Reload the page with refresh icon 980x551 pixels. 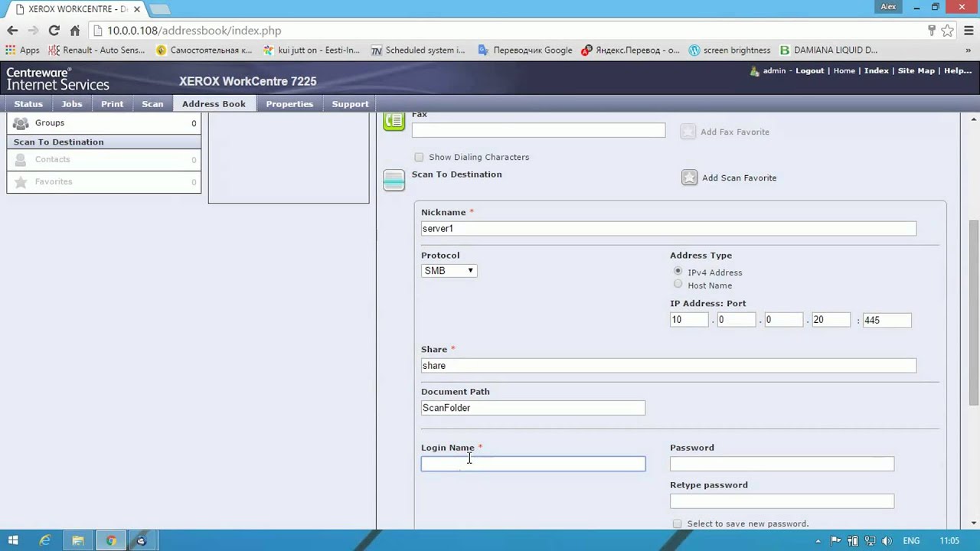54,31
